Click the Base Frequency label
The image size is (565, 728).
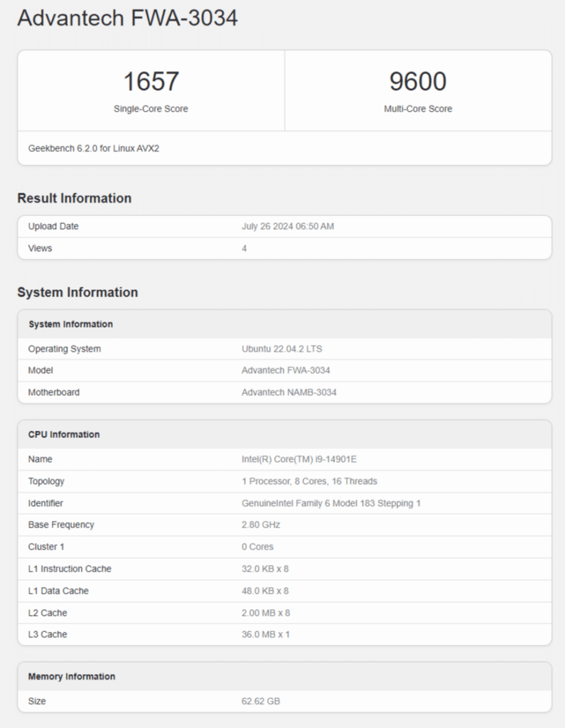(x=61, y=525)
